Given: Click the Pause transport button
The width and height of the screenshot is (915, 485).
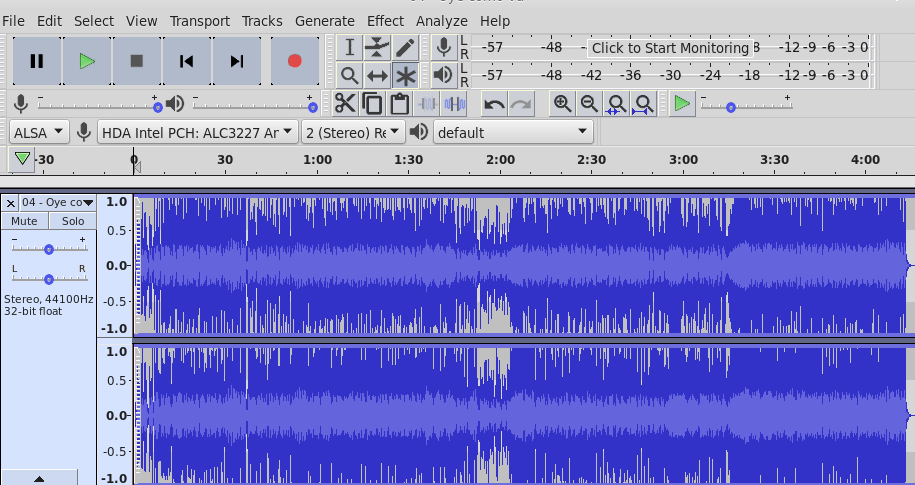Looking at the screenshot, I should pyautogui.click(x=37, y=61).
